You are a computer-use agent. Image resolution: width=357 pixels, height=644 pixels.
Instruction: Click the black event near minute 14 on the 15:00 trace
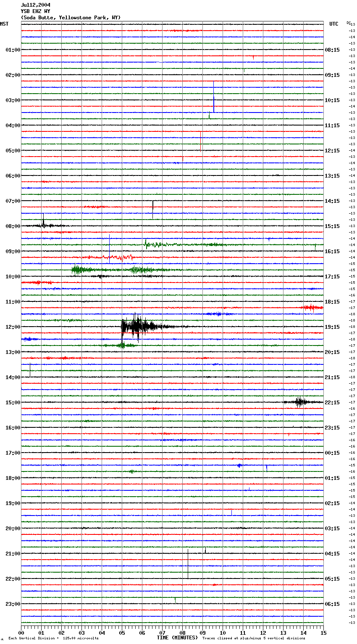pos(300,402)
